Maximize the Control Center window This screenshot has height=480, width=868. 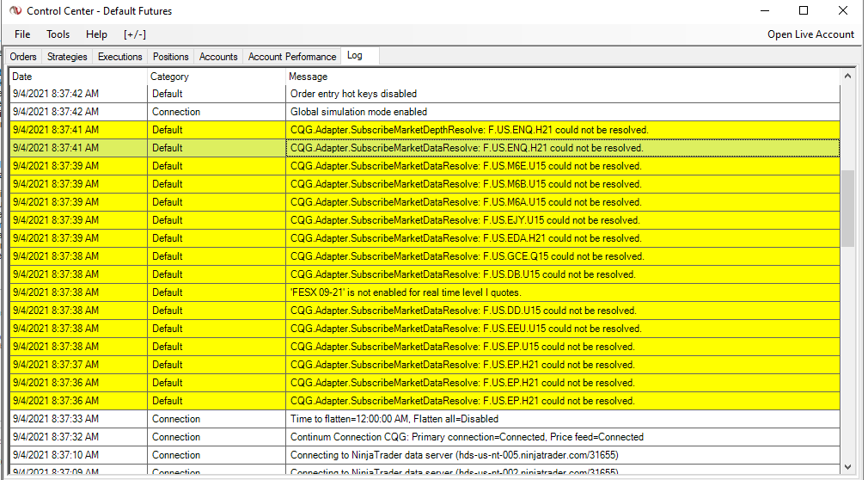(804, 10)
